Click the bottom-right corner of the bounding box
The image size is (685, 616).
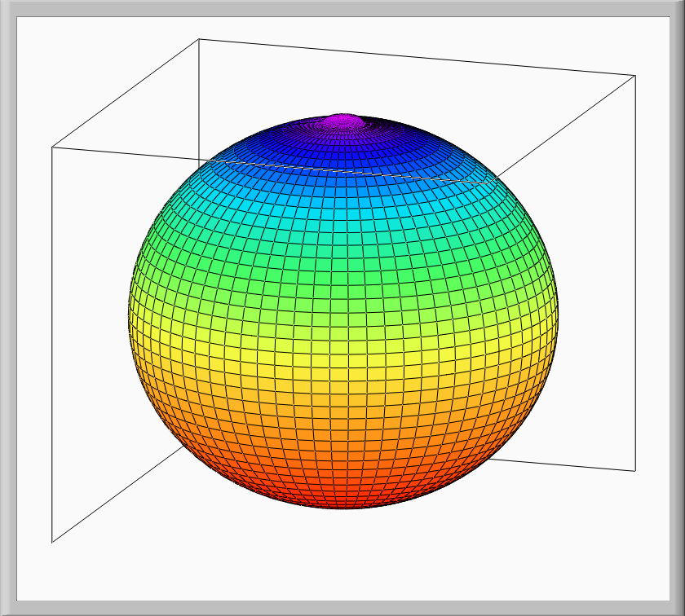pos(635,470)
